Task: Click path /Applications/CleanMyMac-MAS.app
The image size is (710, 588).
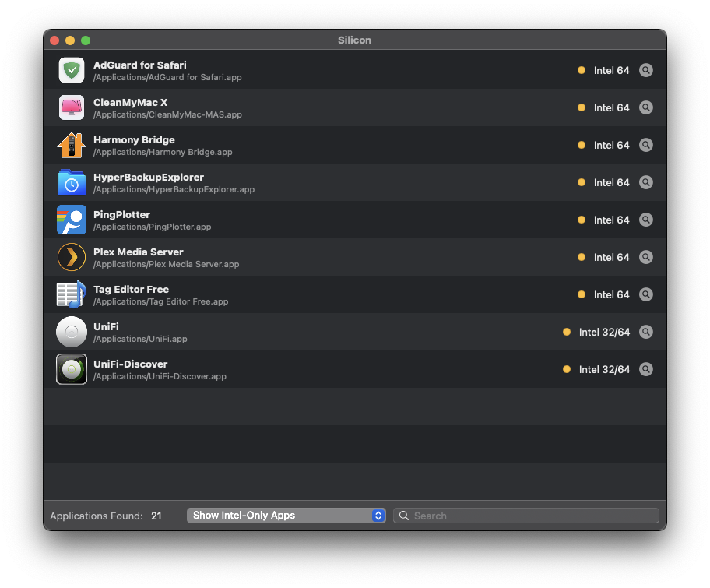Action: point(167,114)
